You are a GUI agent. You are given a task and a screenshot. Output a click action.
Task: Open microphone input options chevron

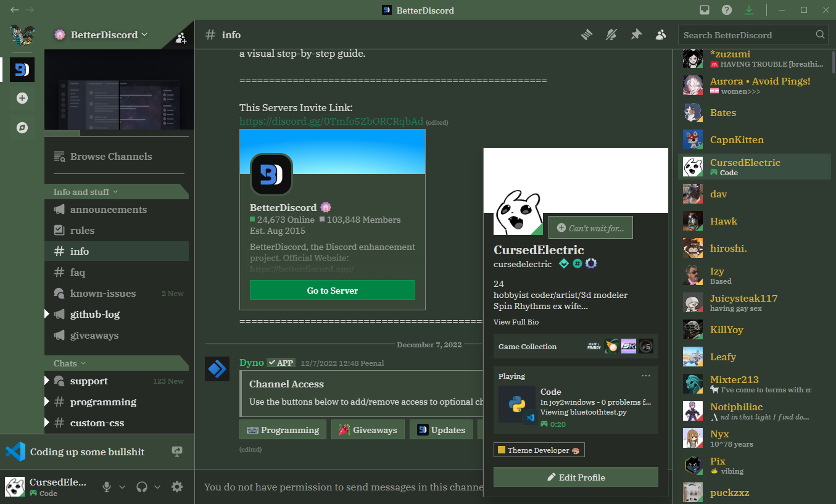coord(122,487)
